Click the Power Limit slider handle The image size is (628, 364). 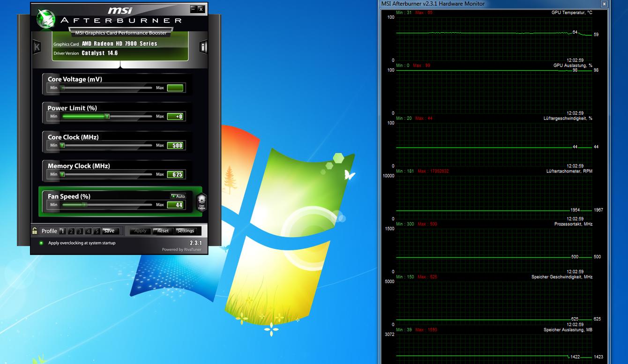click(x=107, y=116)
